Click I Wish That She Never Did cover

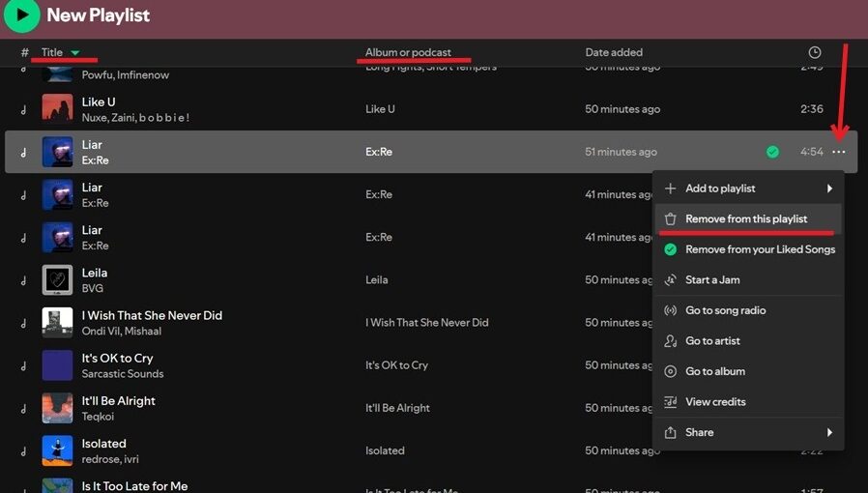click(58, 322)
